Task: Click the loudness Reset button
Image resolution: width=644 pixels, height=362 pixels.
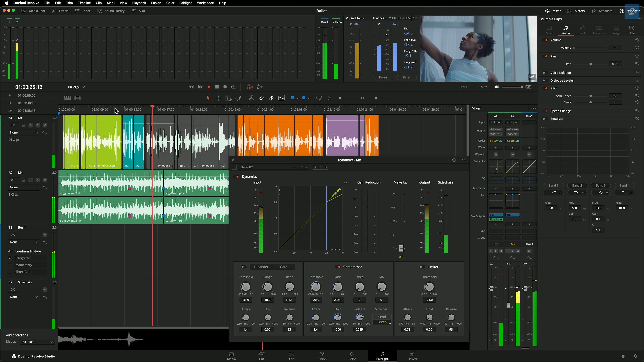Action: point(407,77)
